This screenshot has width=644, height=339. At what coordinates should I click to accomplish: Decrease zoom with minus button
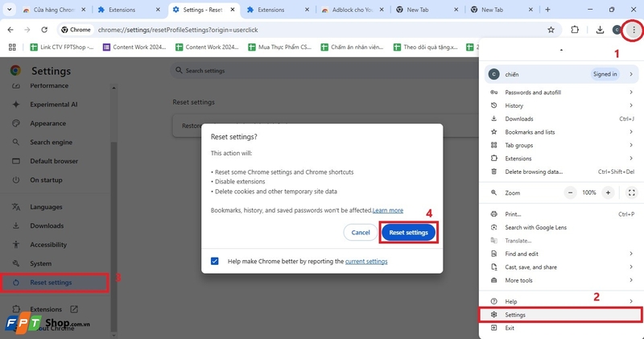(x=570, y=192)
